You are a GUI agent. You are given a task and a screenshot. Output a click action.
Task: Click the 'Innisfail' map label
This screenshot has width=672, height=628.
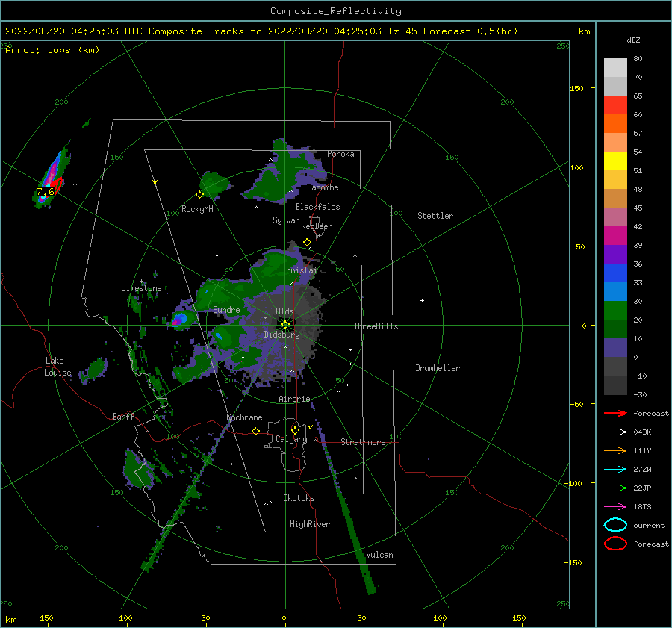(x=302, y=270)
